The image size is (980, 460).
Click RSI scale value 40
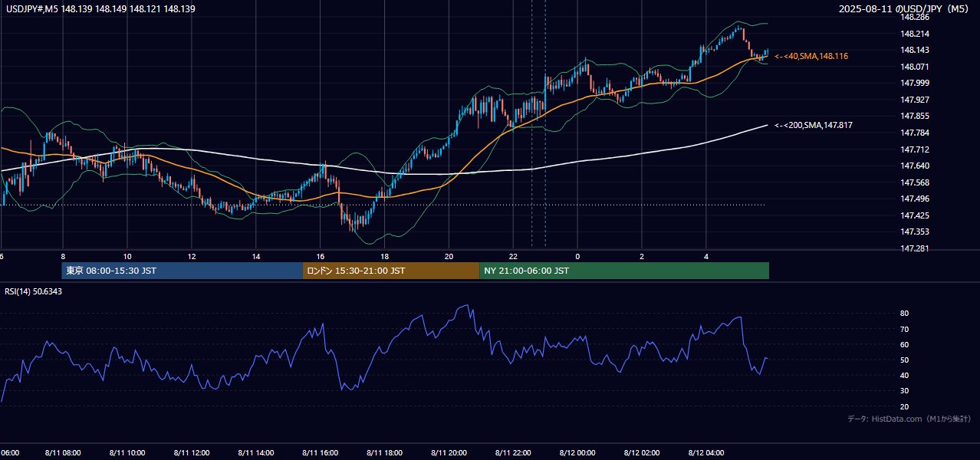[904, 375]
